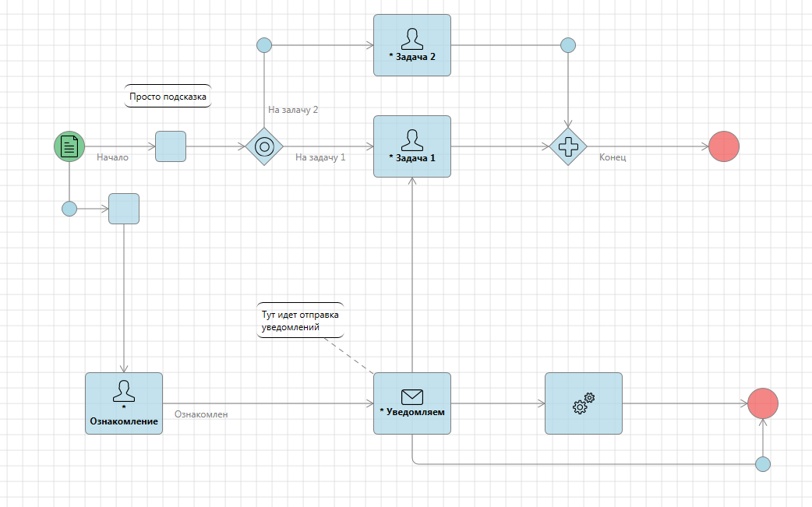Select the Просто подсказка annotation
The height and width of the screenshot is (507, 812).
click(x=168, y=97)
